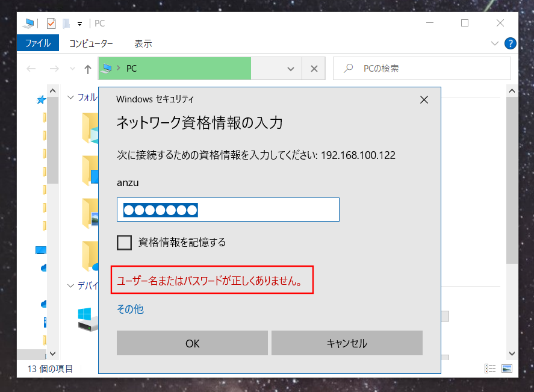Collapse the フォルダー group
The height and width of the screenshot is (392, 534).
pos(70,97)
